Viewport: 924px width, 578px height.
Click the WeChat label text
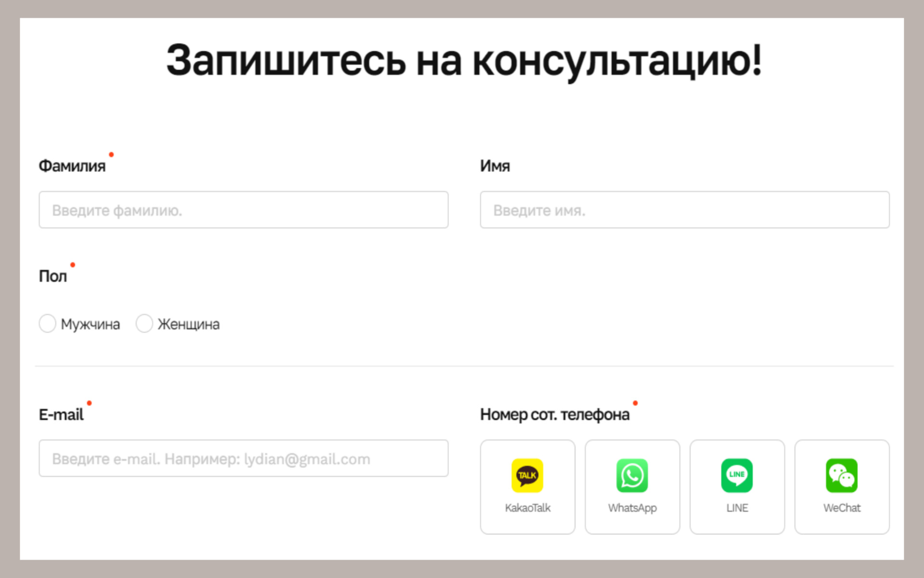tap(842, 508)
